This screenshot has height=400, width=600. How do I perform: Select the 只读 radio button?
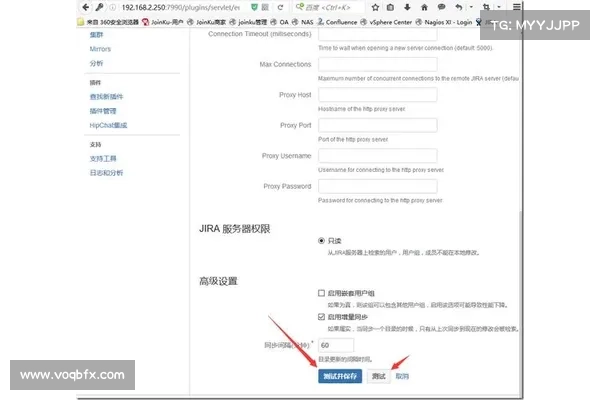click(321, 241)
